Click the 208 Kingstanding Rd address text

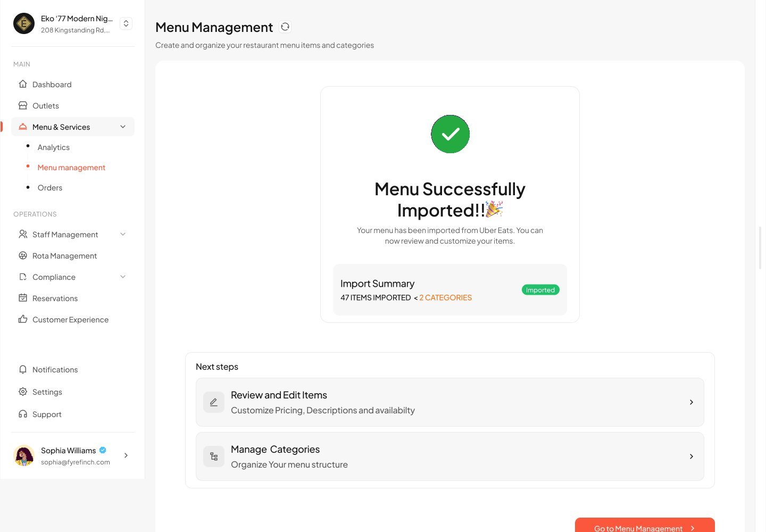(x=76, y=30)
